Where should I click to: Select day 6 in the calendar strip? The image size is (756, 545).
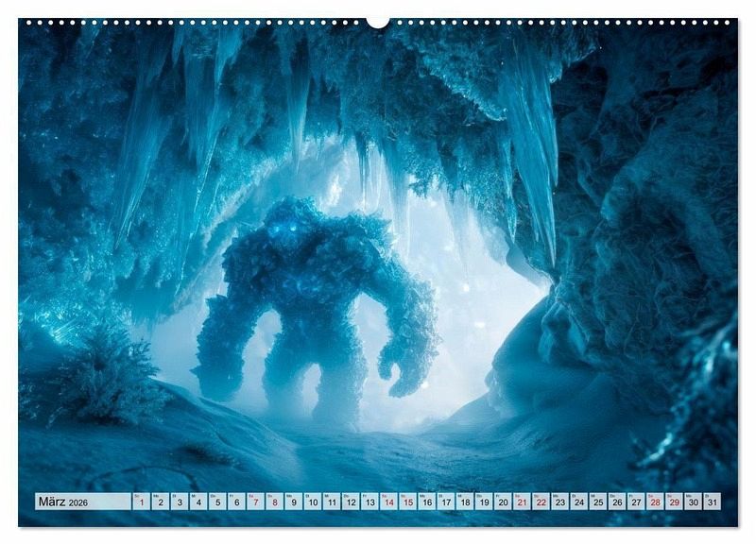237,502
